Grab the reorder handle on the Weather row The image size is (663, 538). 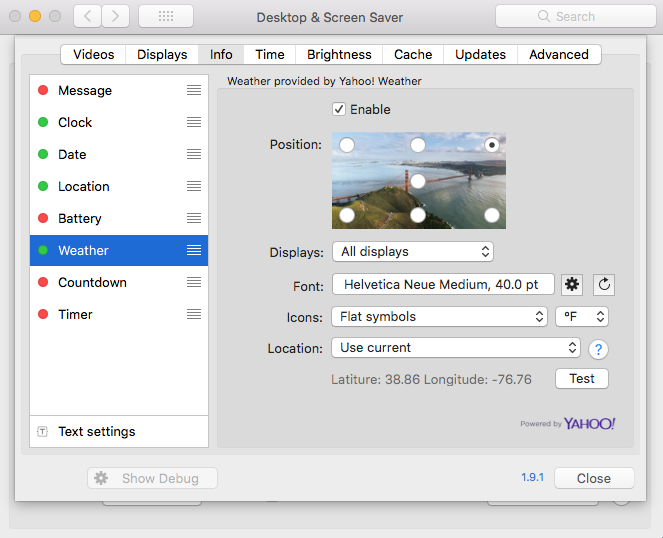coord(194,250)
